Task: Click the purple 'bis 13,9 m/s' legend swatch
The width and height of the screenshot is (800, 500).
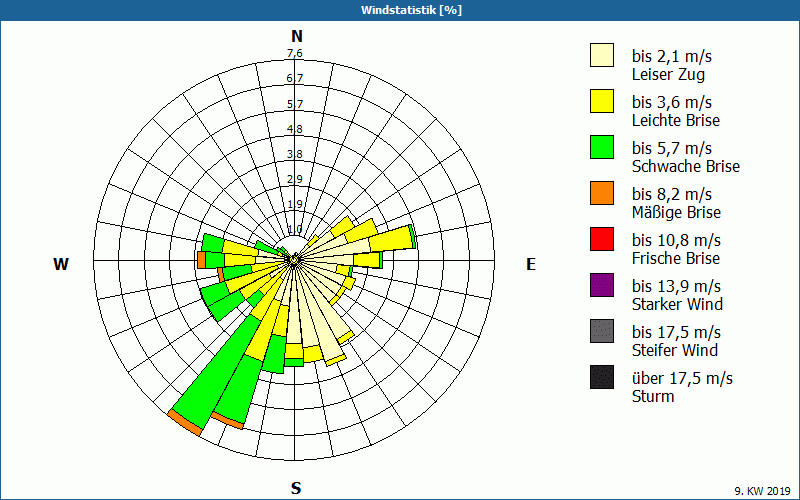Action: 602,285
